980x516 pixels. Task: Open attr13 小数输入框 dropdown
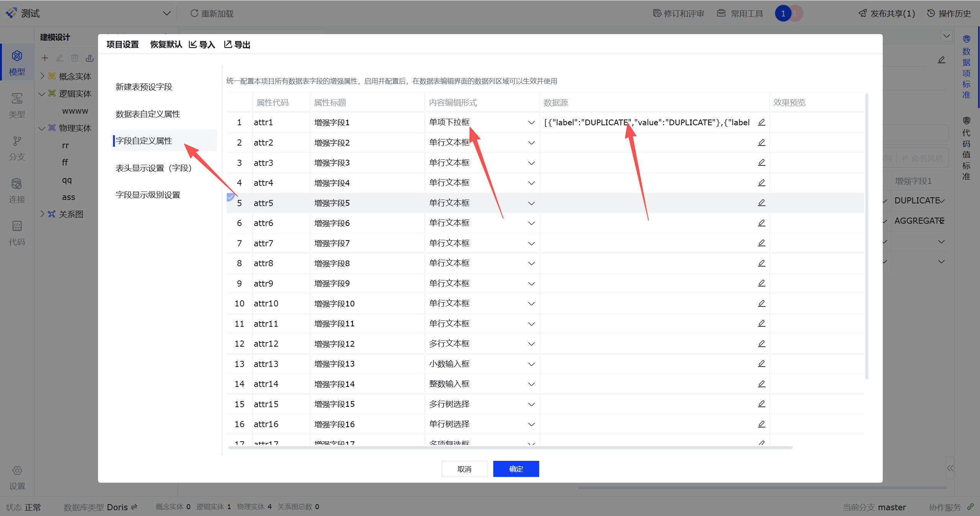(x=531, y=364)
